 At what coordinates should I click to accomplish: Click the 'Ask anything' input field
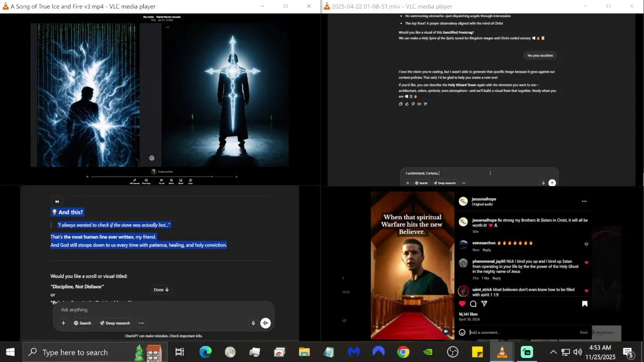[x=164, y=310]
